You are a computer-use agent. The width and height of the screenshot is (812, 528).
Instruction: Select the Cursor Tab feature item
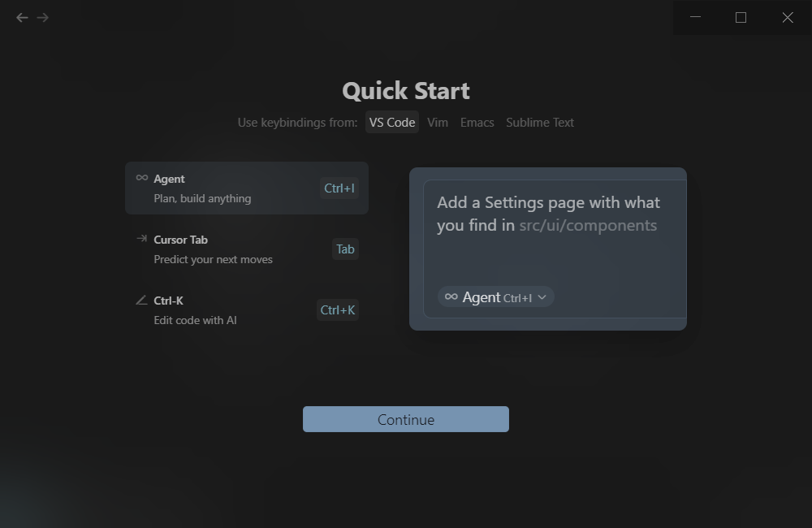click(x=247, y=249)
